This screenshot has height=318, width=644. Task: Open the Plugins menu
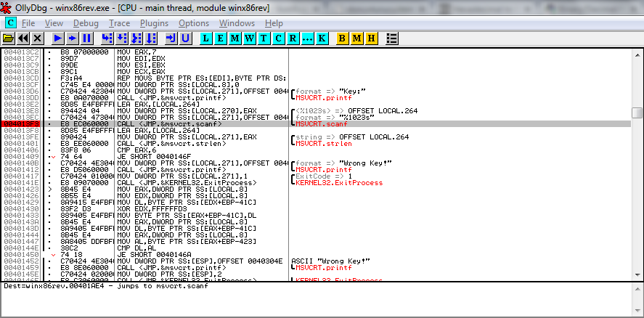154,23
